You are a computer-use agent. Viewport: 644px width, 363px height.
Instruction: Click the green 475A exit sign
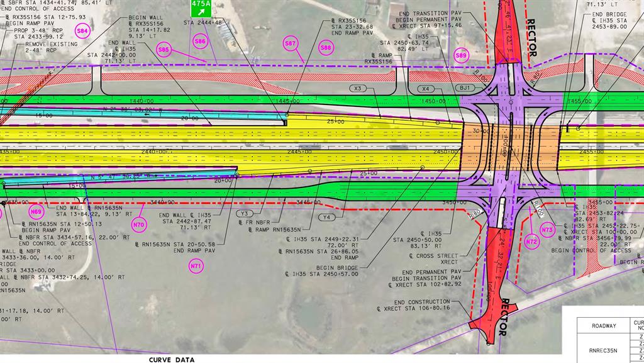coord(201,9)
